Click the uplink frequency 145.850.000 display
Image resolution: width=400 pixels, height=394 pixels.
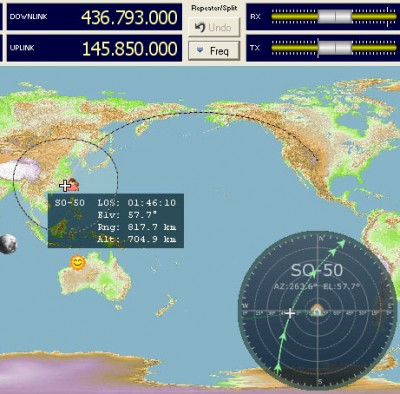130,49
